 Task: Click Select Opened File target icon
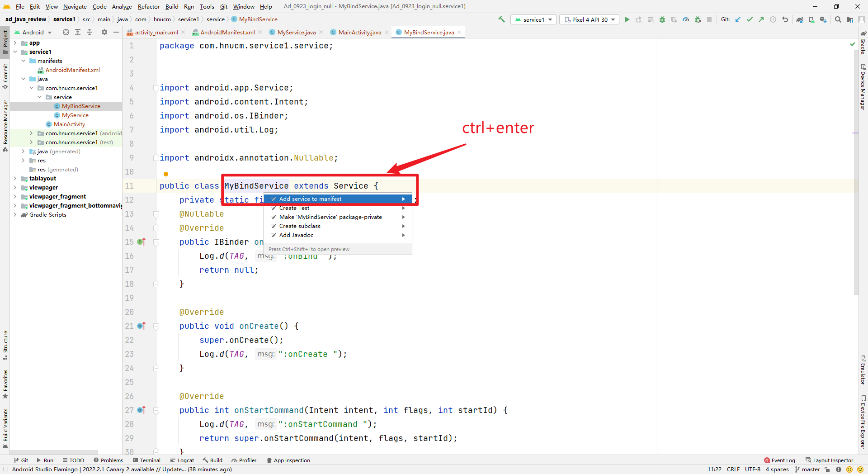coord(66,32)
